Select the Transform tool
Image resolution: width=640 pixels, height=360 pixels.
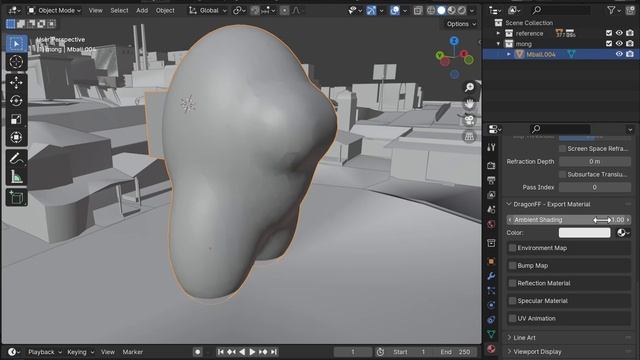(16, 138)
